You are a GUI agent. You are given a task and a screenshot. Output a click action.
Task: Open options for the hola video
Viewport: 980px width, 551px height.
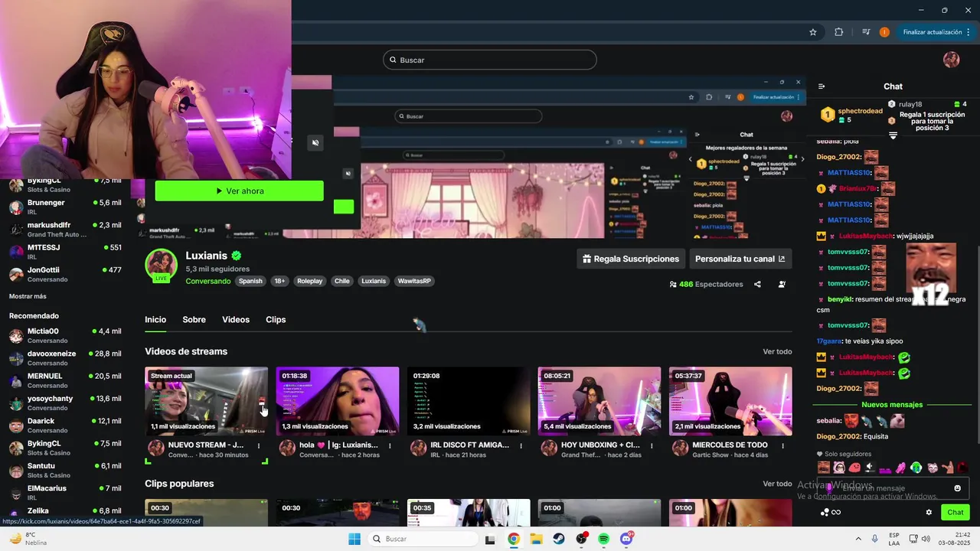[x=390, y=445]
